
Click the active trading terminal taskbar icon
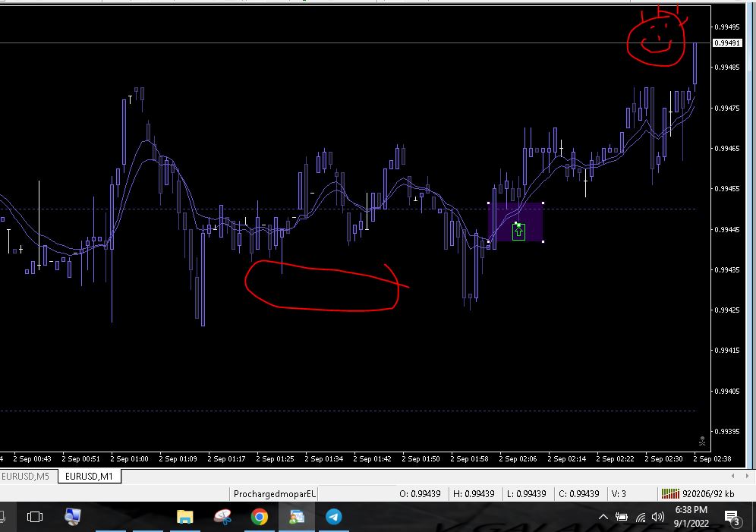tap(297, 517)
